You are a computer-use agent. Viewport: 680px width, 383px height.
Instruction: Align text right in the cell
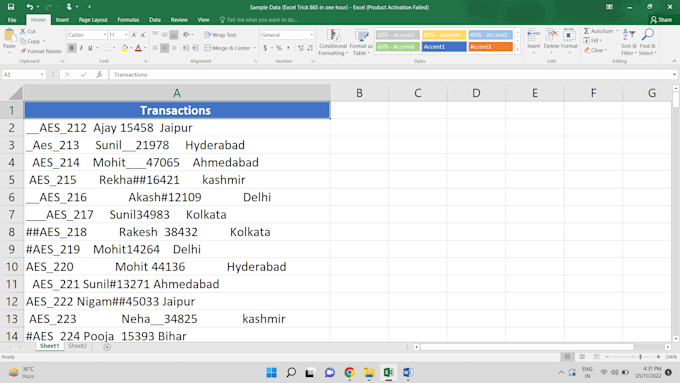[x=173, y=48]
